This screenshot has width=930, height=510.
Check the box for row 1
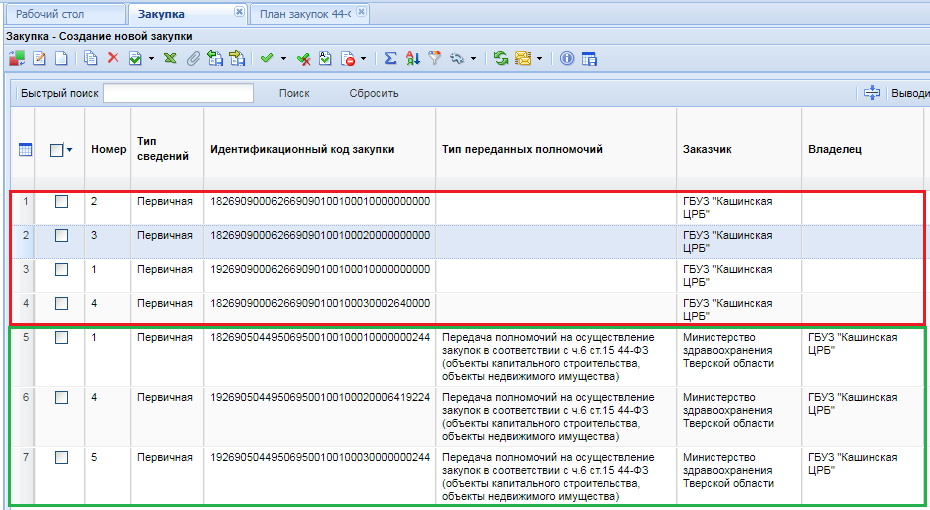[x=61, y=201]
